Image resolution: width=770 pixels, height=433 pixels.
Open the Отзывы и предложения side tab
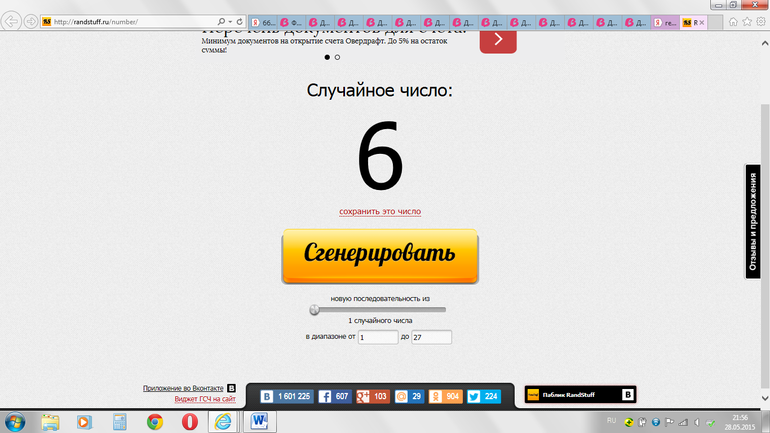coord(752,222)
